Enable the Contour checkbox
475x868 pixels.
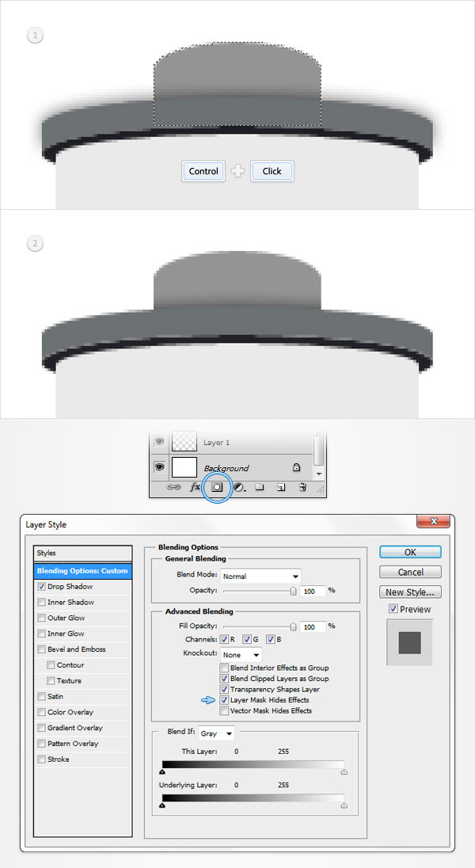coord(51,664)
